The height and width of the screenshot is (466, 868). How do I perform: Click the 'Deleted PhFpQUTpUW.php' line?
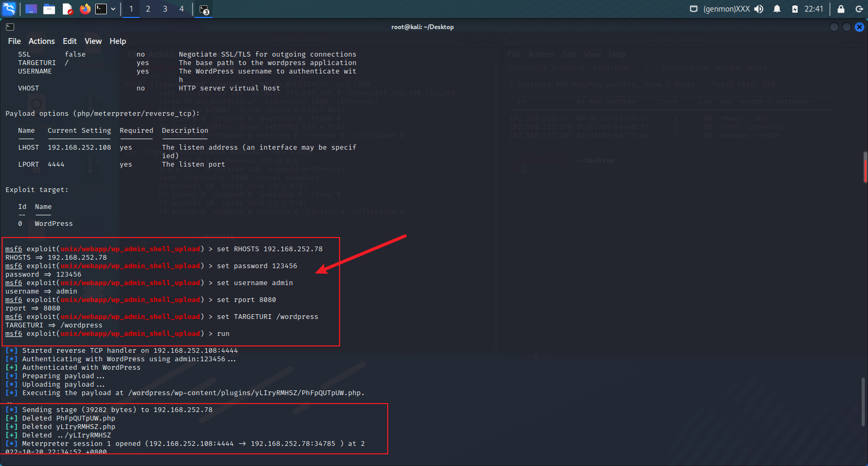(x=60, y=418)
